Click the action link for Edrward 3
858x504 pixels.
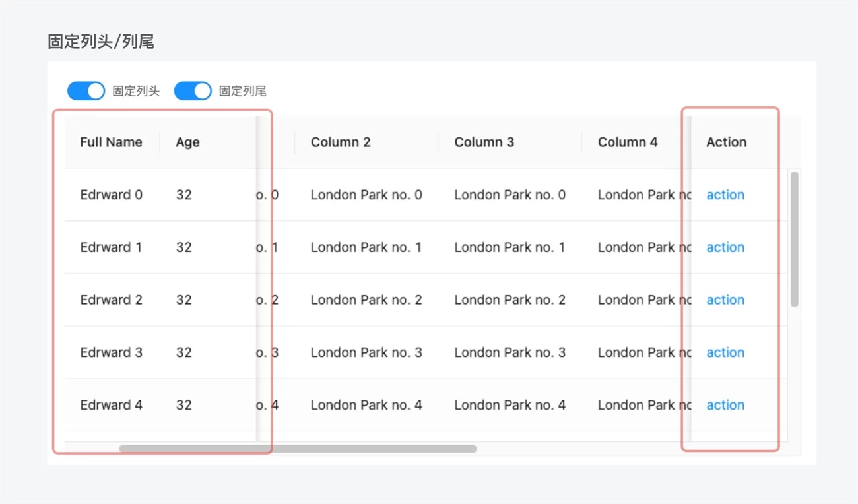[725, 352]
